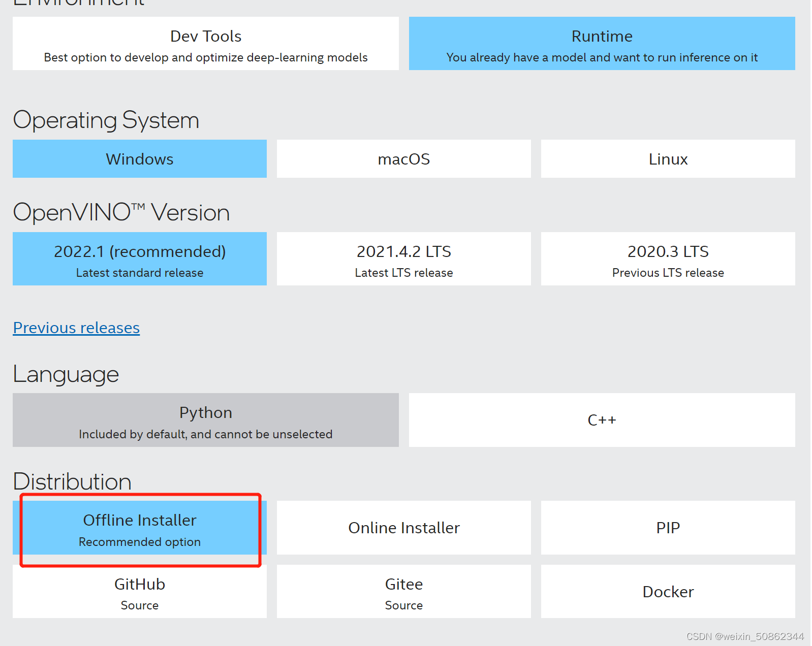This screenshot has width=812, height=646.
Task: Select OpenVINO version 2020.3 LTS
Action: click(668, 259)
